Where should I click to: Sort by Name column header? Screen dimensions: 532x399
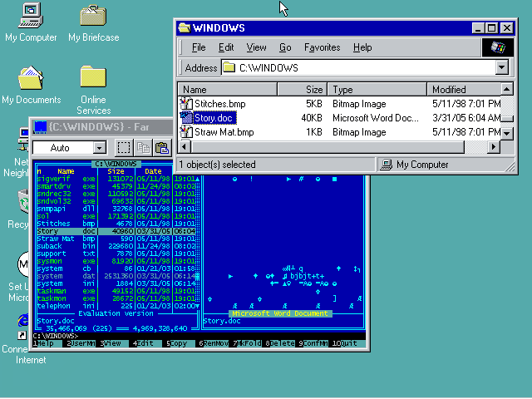coord(227,90)
